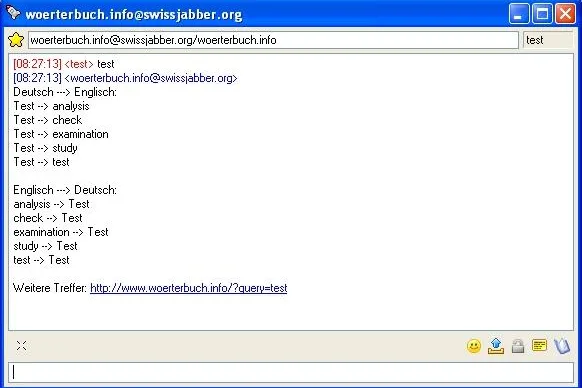Screen dimensions: 582x388
Task: Click the line 'check --> Test'
Action: tap(48, 218)
